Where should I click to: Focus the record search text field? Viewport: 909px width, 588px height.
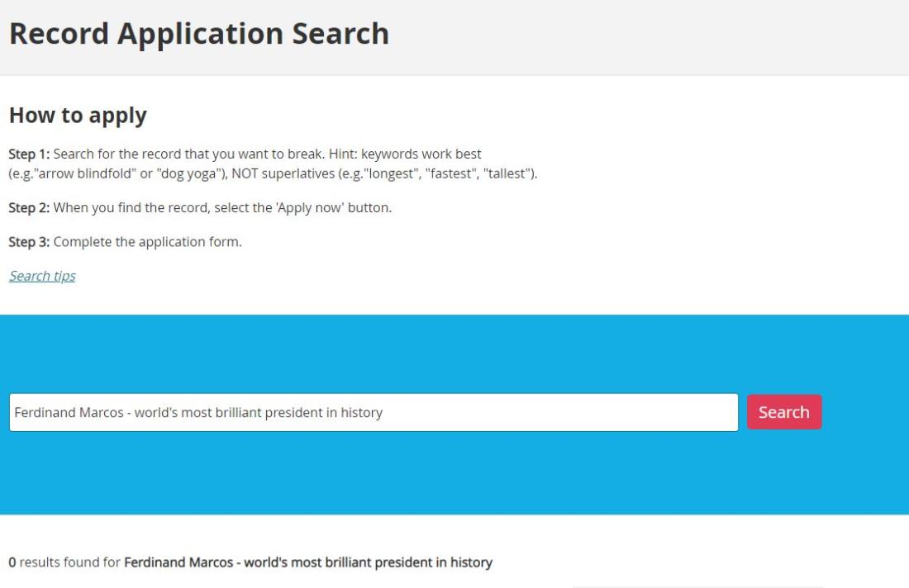374,412
